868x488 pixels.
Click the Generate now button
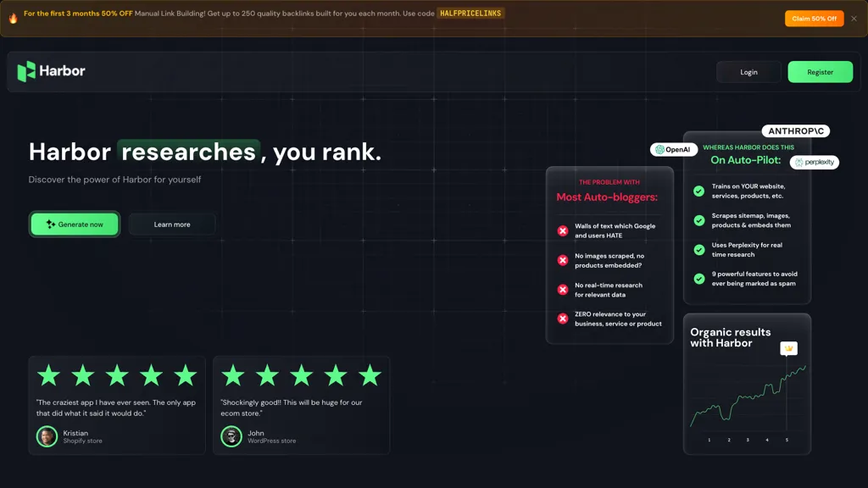tap(75, 224)
